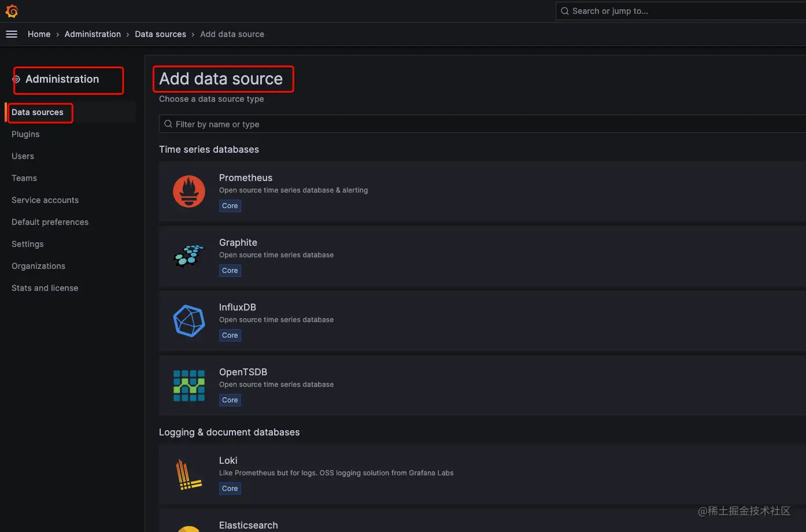Click the OpenTSDB grid logo
Screen dimensions: 806x532
tap(189, 386)
